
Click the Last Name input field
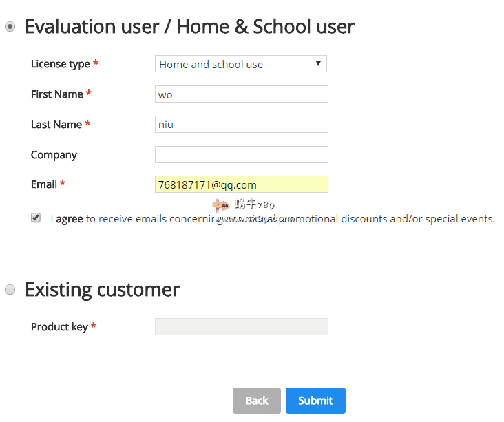pyautogui.click(x=241, y=125)
